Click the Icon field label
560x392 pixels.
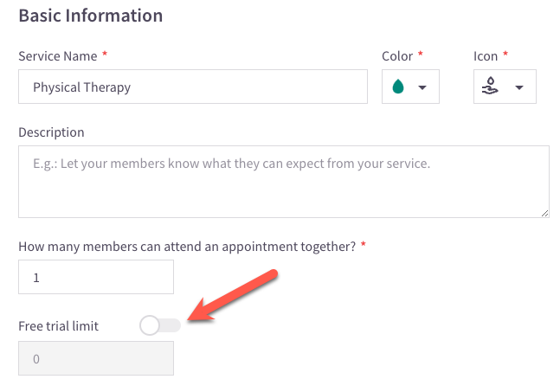click(x=486, y=56)
